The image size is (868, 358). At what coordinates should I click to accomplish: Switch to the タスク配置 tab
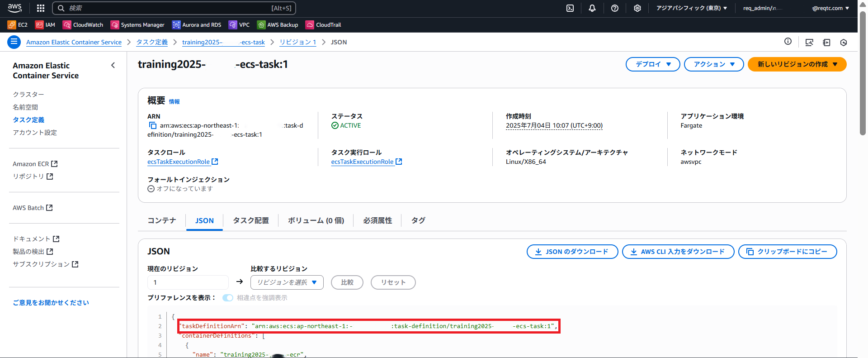(x=251, y=220)
